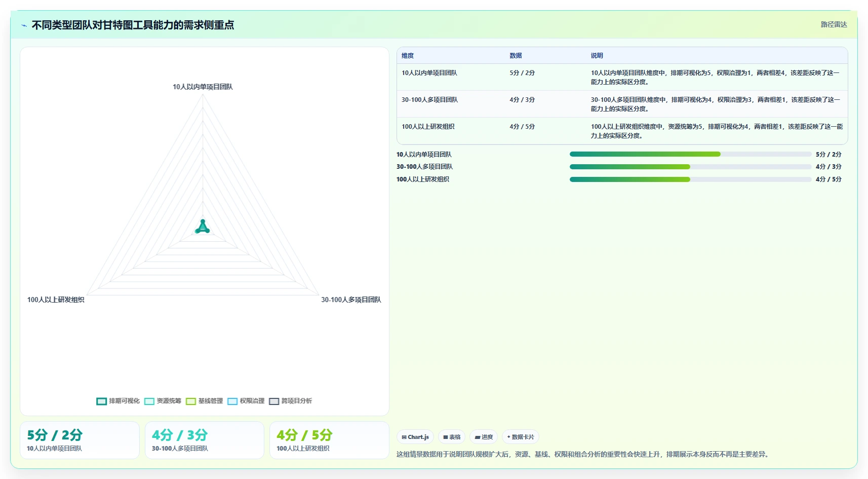The height and width of the screenshot is (479, 868).
Task: Select the 4分 / 3分 summary card
Action: point(205,440)
